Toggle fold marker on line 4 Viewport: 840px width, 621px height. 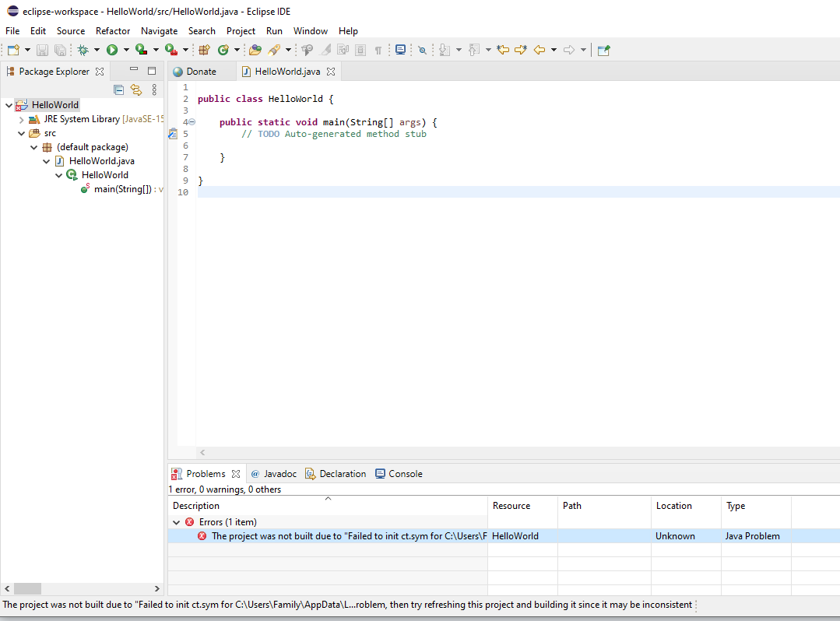point(192,122)
